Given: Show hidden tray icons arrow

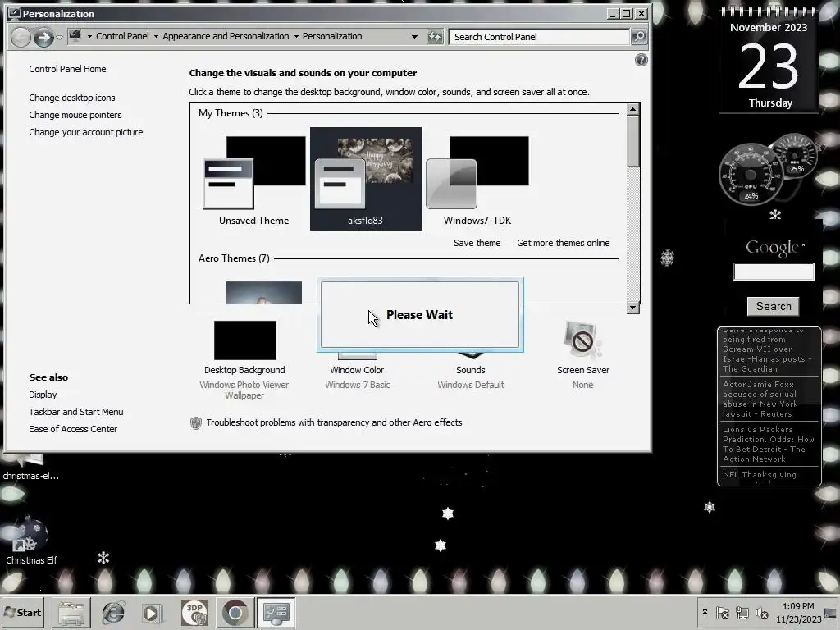Looking at the screenshot, I should pyautogui.click(x=705, y=612).
